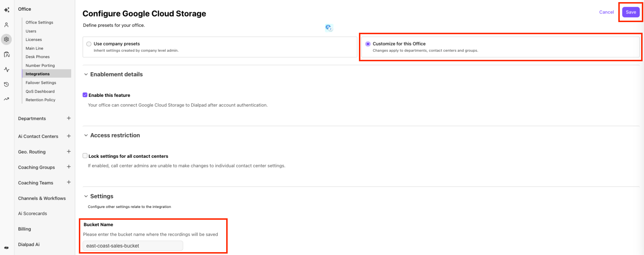Select the Integrations sidebar item
The width and height of the screenshot is (644, 255).
tap(46, 74)
